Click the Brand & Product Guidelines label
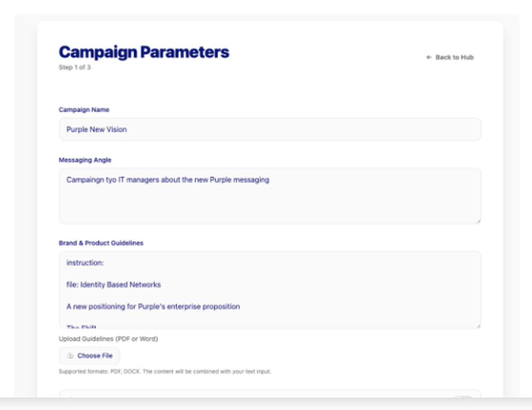The width and height of the screenshot is (532, 410). tap(101, 243)
